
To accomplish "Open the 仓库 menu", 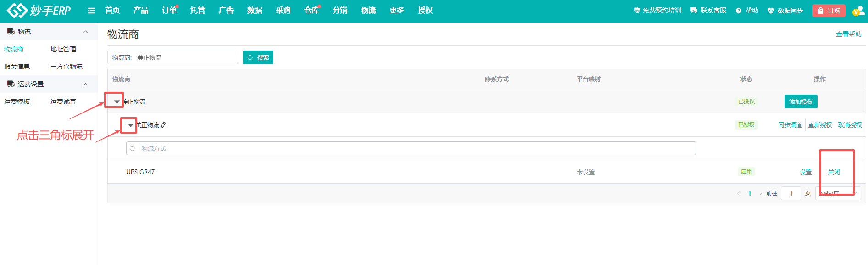I will [312, 10].
